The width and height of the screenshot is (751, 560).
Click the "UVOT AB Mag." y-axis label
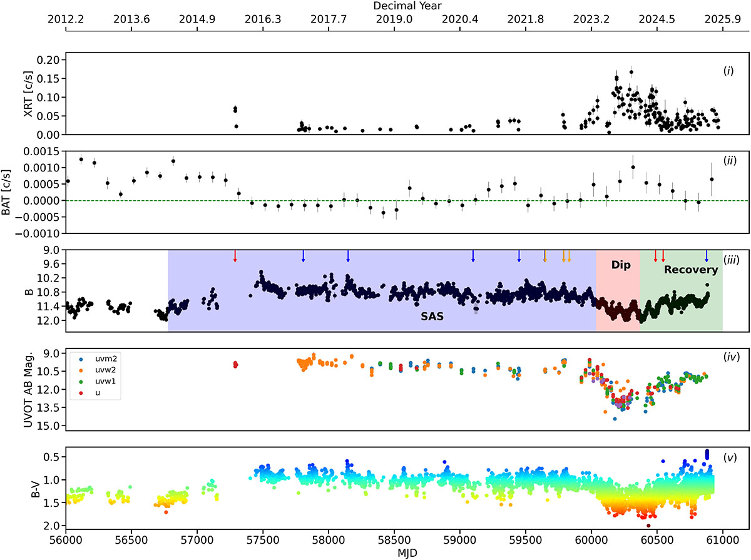(29, 389)
